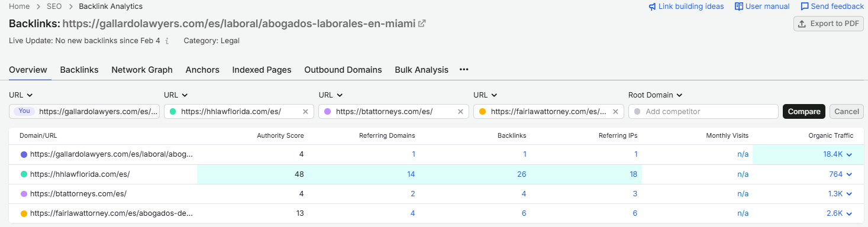Click the green dot in the hhlawflorida input
Image resolution: width=868 pixels, height=227 pixels.
tap(173, 111)
